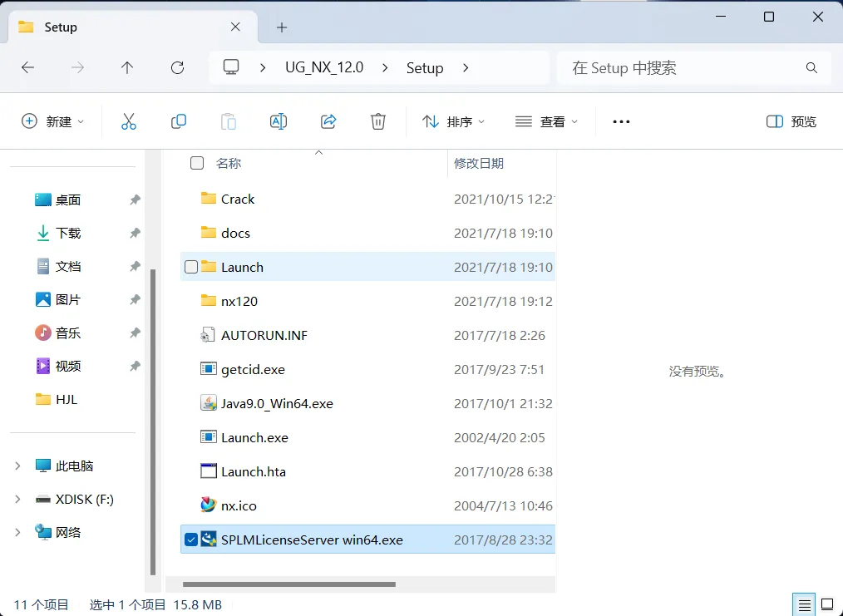Expand This PC tree node
The height and width of the screenshot is (616, 843).
coord(17,466)
